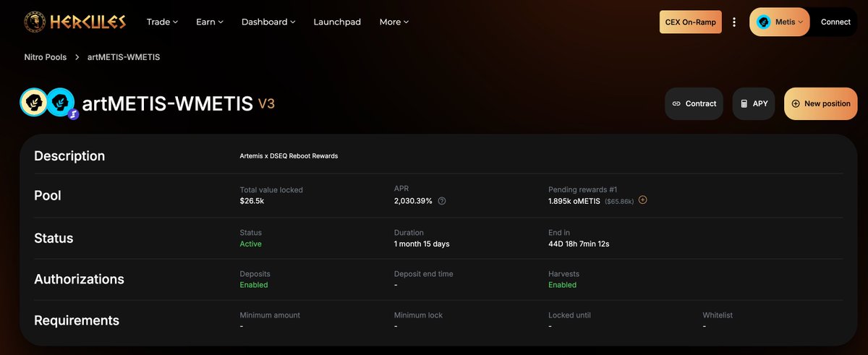
Task: Click pending rewards 1.895k oMETIS
Action: (x=574, y=201)
